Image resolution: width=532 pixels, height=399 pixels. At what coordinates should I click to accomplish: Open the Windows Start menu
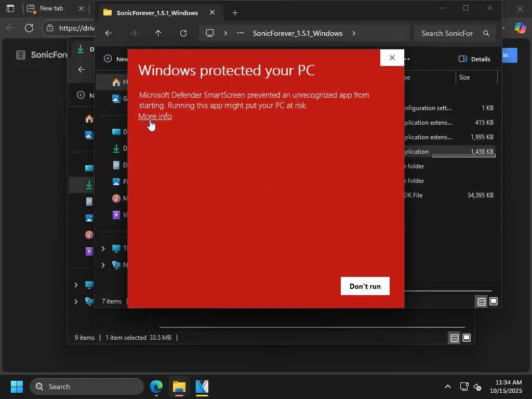coord(17,387)
